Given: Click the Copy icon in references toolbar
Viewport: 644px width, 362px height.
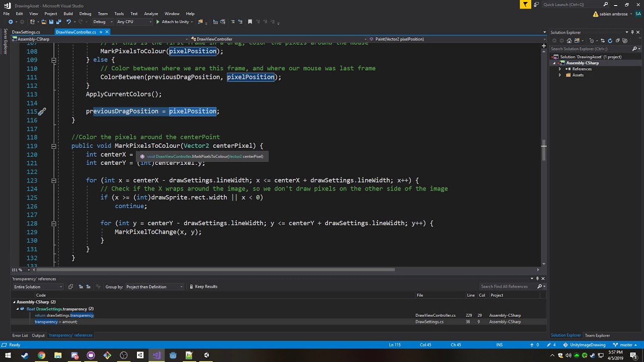Looking at the screenshot, I should coord(70,287).
